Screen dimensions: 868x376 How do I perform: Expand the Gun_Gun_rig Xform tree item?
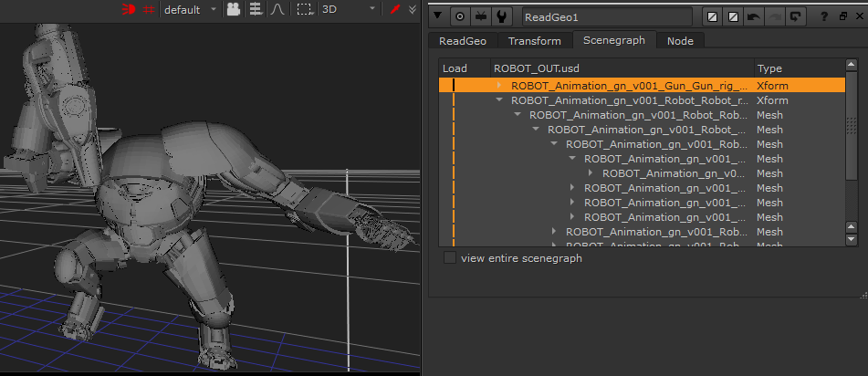coord(499,85)
